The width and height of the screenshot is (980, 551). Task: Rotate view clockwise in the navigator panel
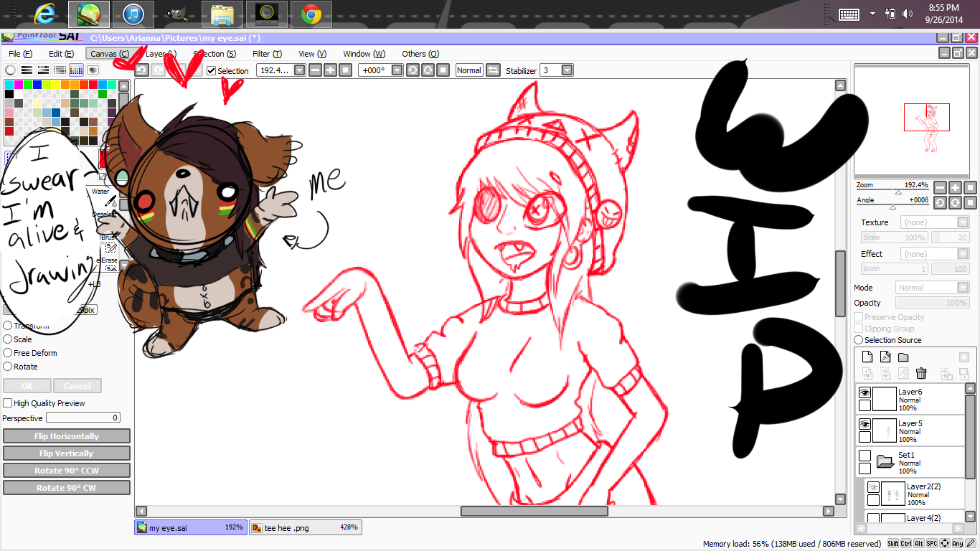click(955, 203)
